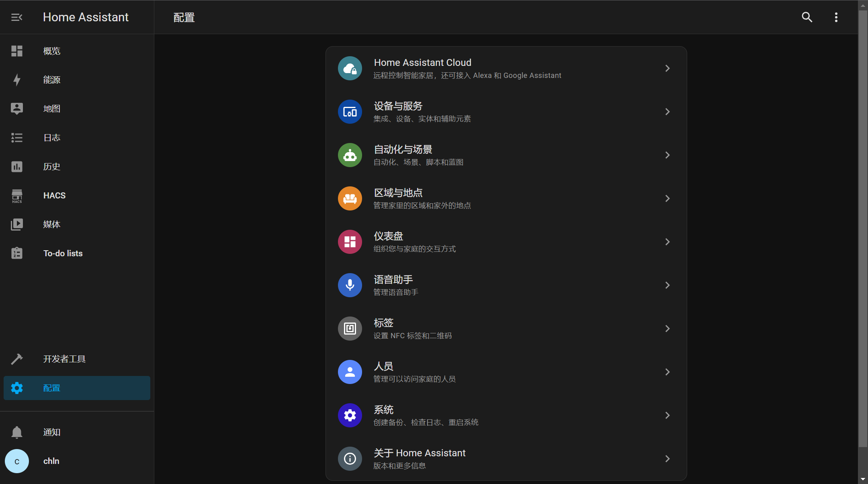
Task: Open the 通知 notifications label
Action: click(x=52, y=432)
